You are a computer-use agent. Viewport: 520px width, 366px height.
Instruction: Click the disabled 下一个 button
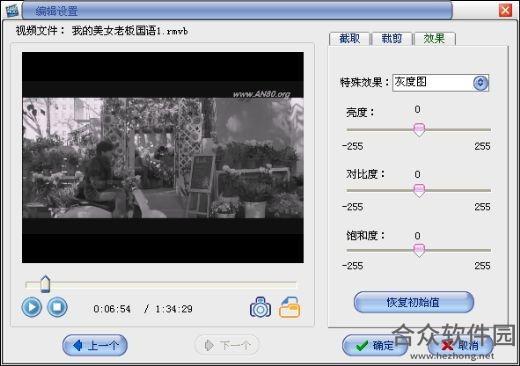(x=227, y=345)
